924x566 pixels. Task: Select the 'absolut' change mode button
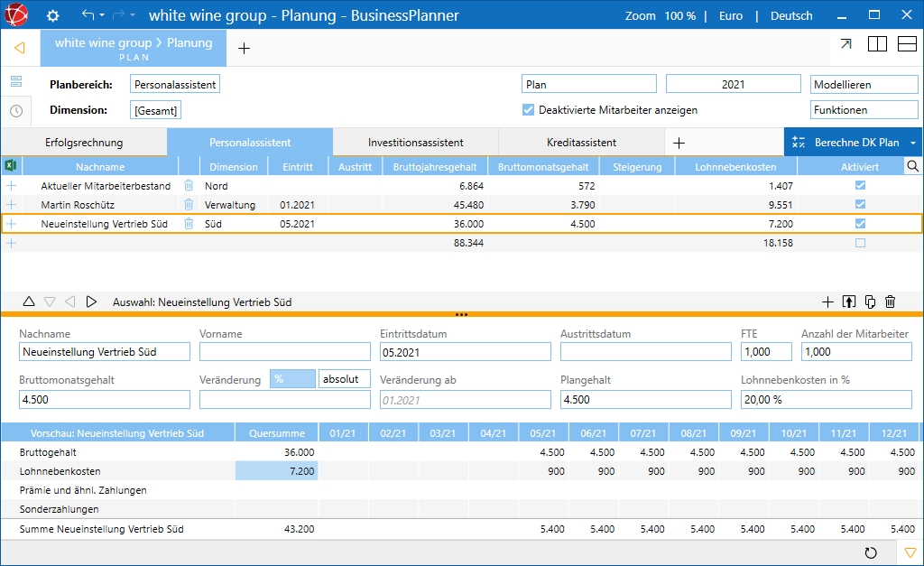344,379
